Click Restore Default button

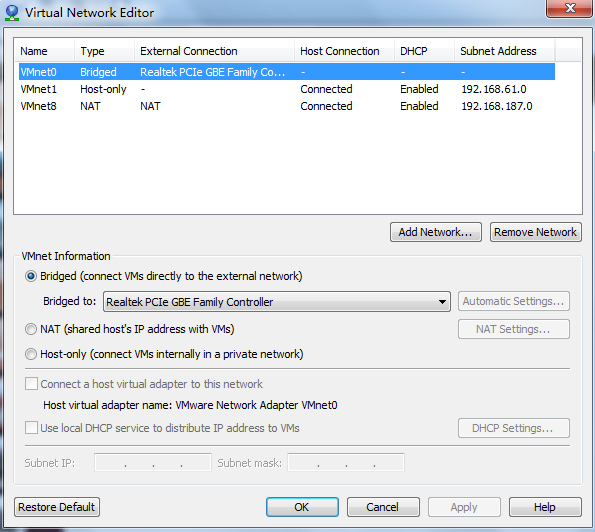pyautogui.click(x=57, y=507)
